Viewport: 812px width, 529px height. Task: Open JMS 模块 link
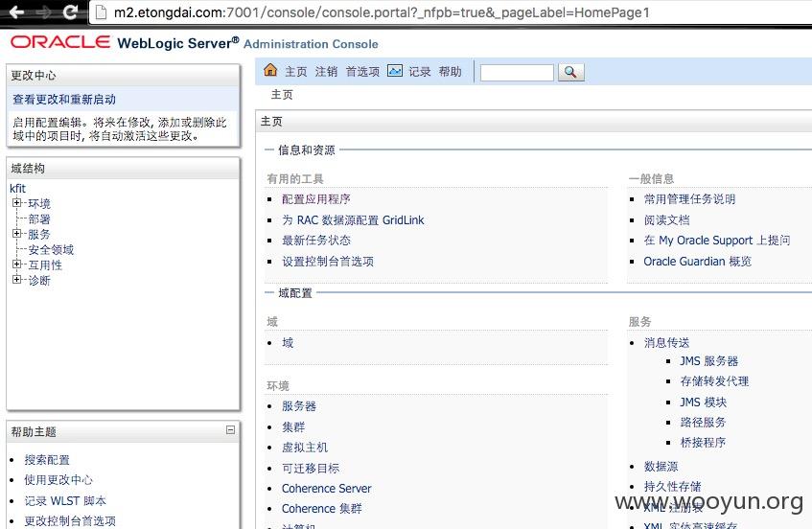[703, 402]
